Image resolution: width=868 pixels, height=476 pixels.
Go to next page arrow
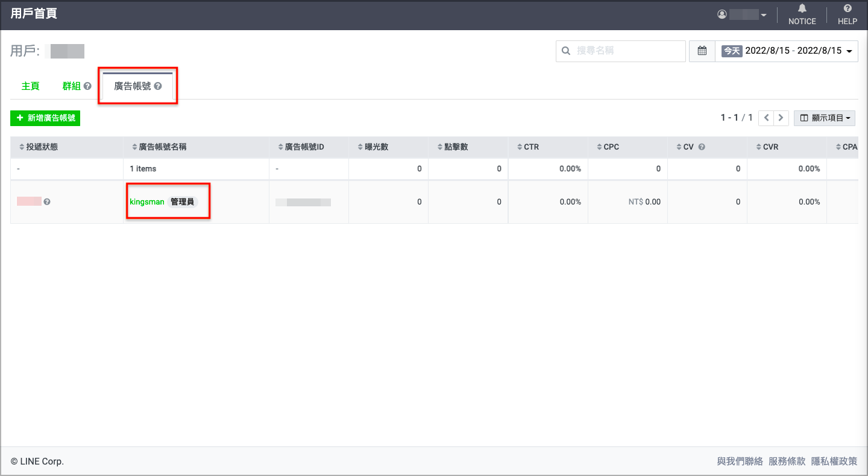click(781, 118)
